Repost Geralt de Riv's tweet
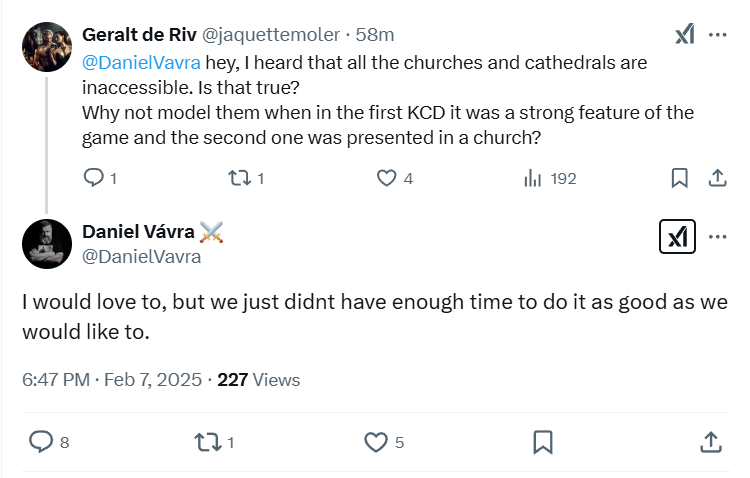 click(238, 178)
